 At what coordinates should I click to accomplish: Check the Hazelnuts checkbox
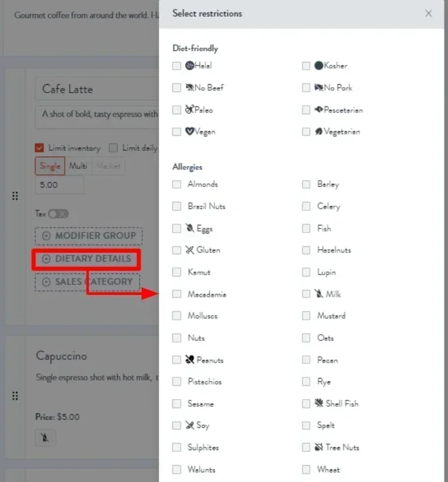[x=306, y=250]
